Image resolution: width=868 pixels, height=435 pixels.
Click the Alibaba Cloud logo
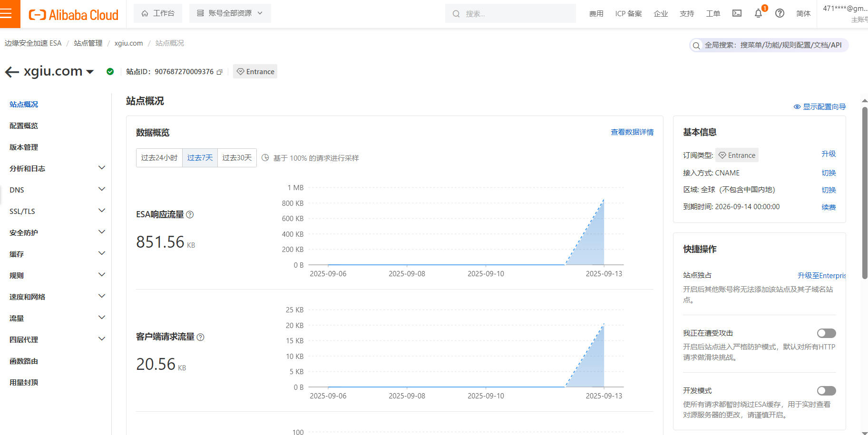tap(73, 15)
